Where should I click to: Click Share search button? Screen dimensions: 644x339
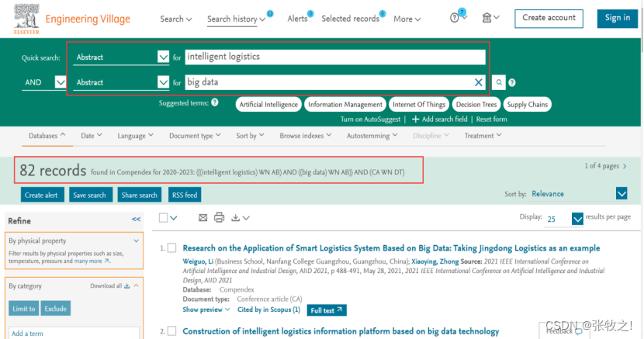(x=139, y=195)
